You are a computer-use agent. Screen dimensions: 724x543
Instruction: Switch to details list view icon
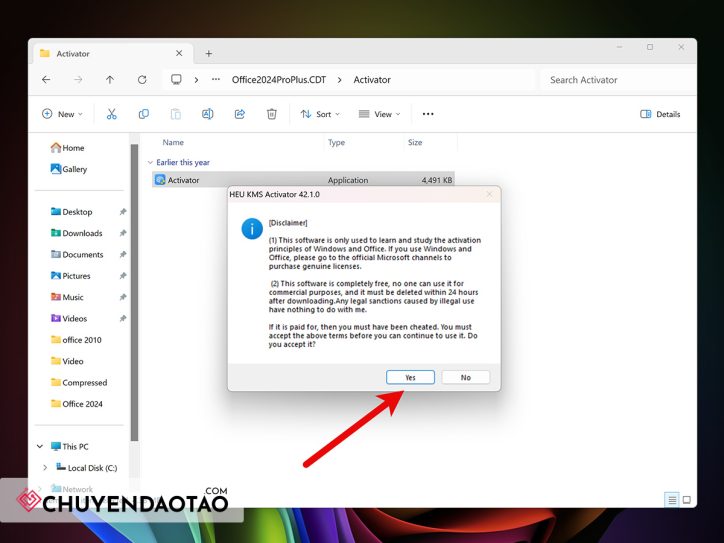(672, 500)
